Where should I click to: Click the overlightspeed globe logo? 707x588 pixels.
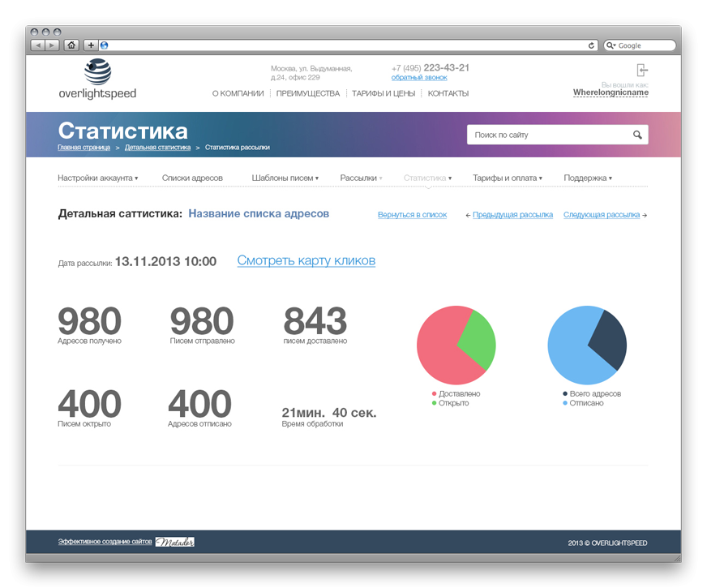(x=97, y=71)
